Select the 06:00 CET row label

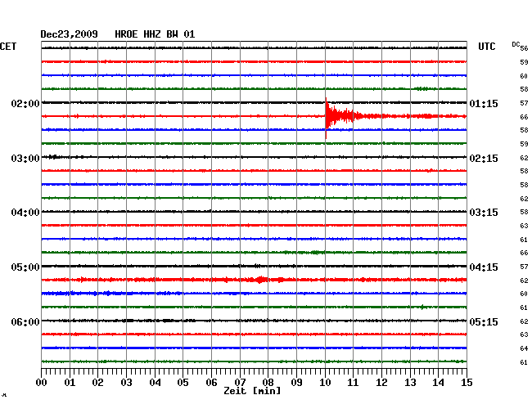coord(25,321)
